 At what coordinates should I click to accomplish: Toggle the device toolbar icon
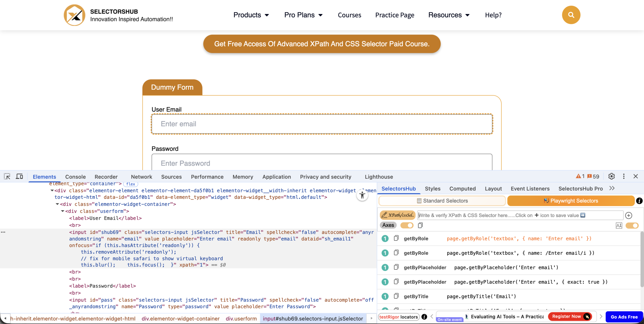click(x=19, y=176)
